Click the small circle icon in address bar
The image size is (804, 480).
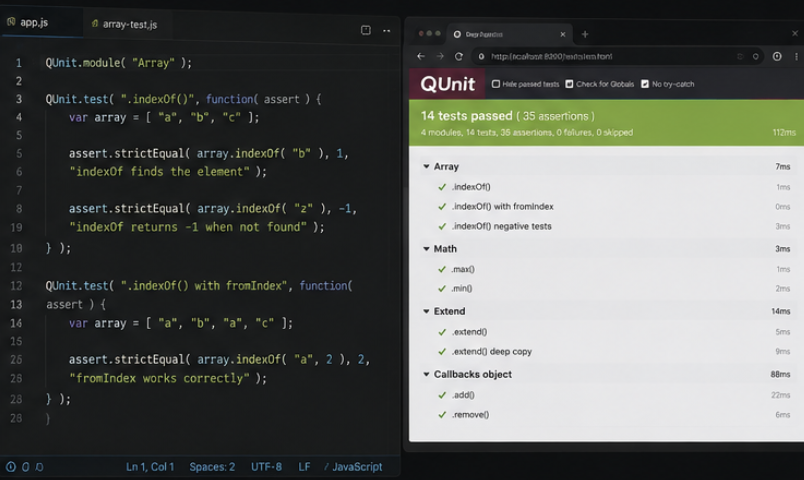tap(755, 56)
